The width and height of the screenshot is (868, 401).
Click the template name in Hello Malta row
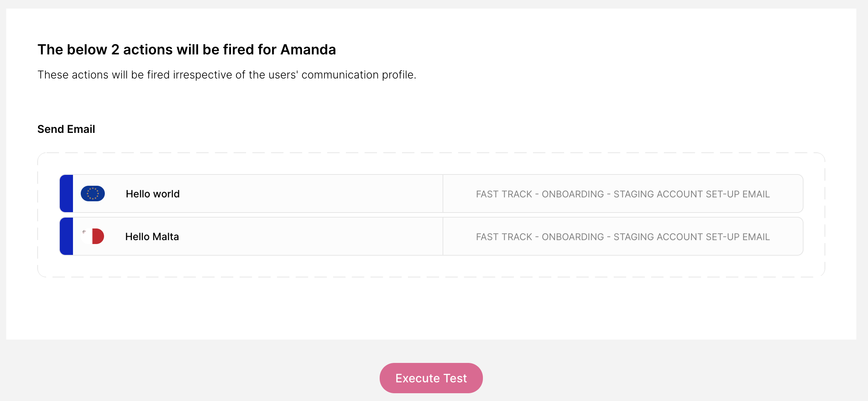pyautogui.click(x=623, y=237)
